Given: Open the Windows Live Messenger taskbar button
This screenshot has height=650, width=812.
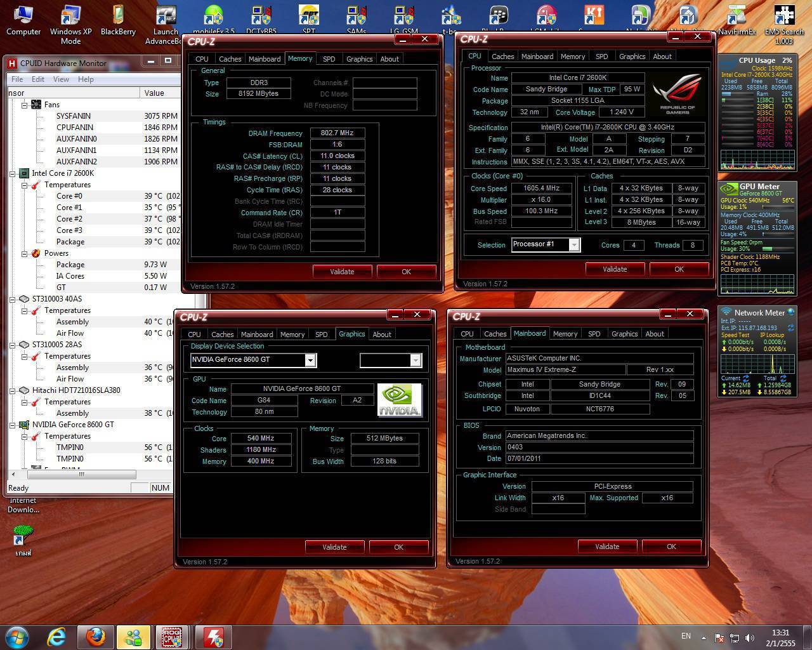Looking at the screenshot, I should tap(133, 637).
